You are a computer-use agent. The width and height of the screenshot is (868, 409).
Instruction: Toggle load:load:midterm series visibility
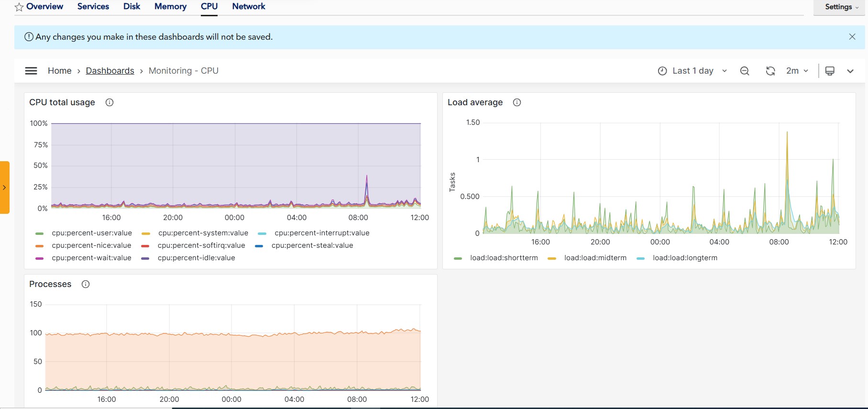pos(587,258)
